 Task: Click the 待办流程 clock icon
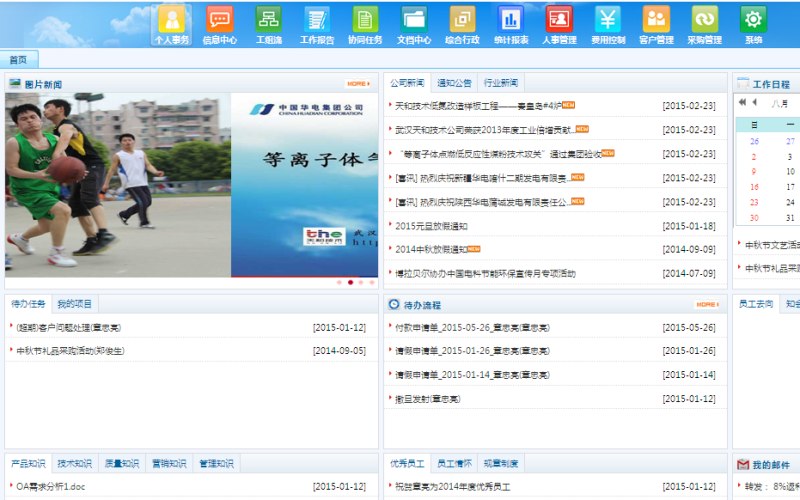tap(394, 305)
